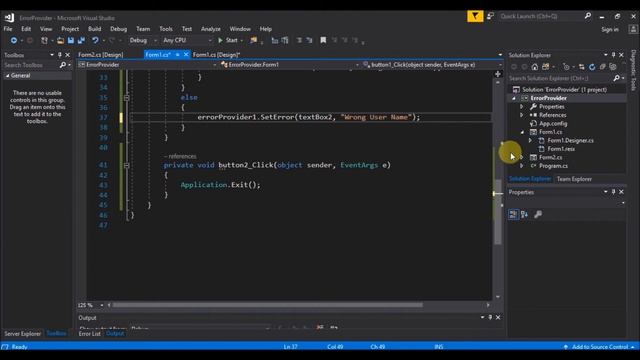
Task: Switch to the Server Explorer tab
Action: (x=22, y=333)
